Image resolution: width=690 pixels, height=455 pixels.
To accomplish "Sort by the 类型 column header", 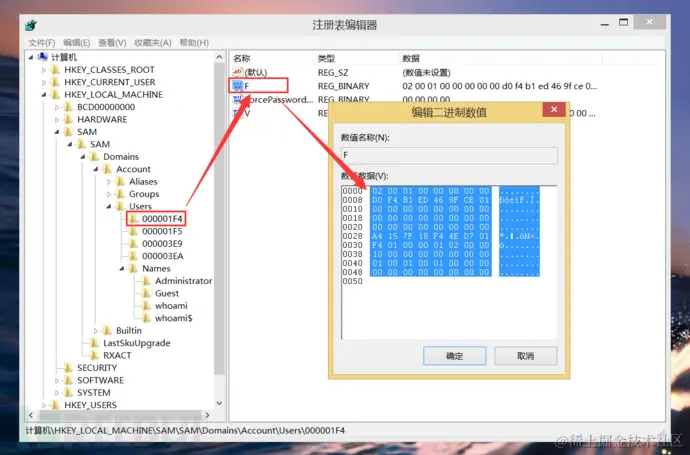I will pyautogui.click(x=326, y=58).
